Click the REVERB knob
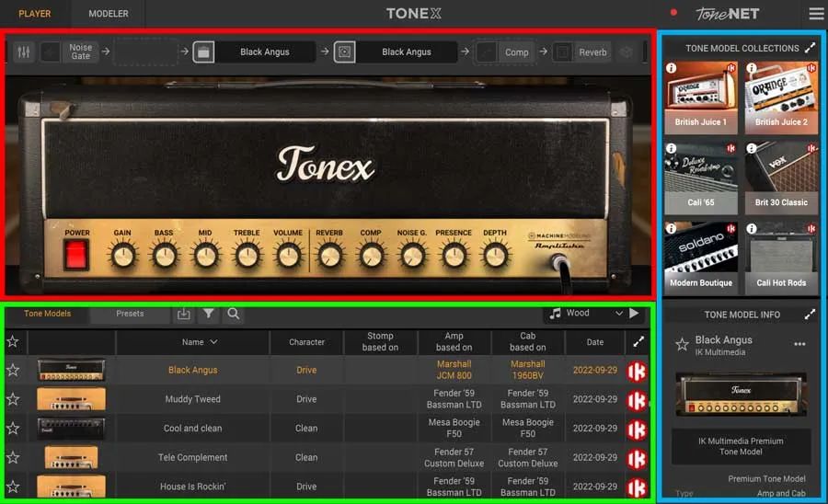828x504 pixels. pyautogui.click(x=329, y=256)
